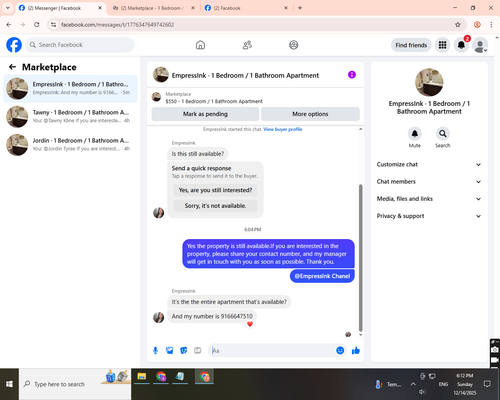Click the browser address bar URL

[x=117, y=25]
